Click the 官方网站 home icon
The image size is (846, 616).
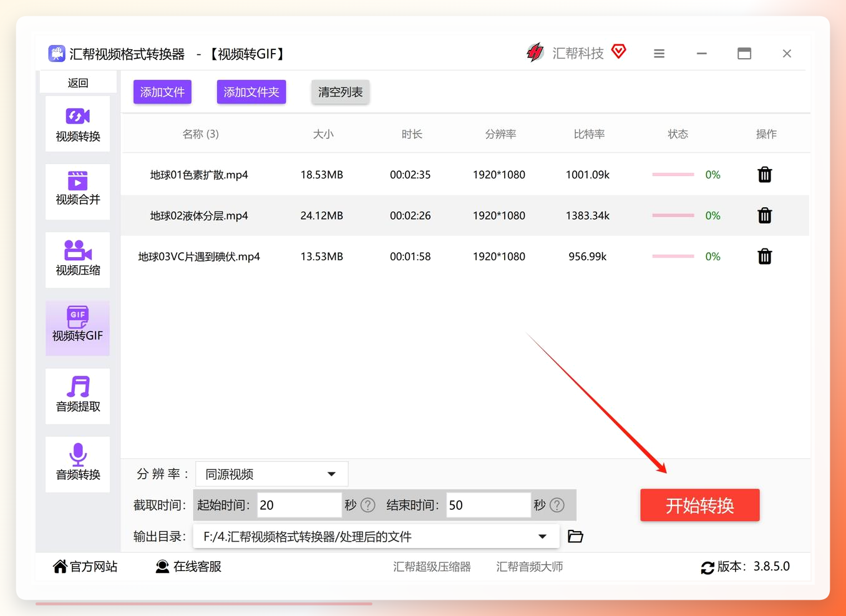(60, 566)
